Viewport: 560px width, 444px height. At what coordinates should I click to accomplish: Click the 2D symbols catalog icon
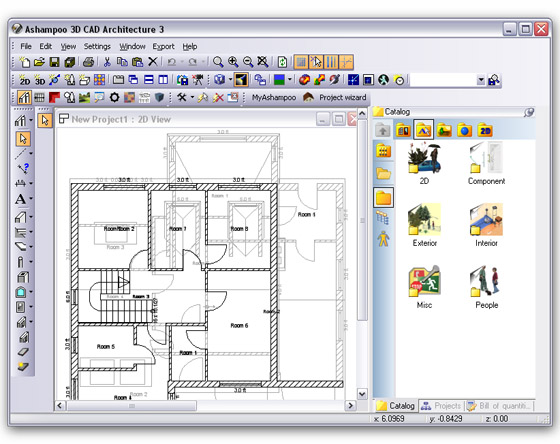pyautogui.click(x=485, y=130)
